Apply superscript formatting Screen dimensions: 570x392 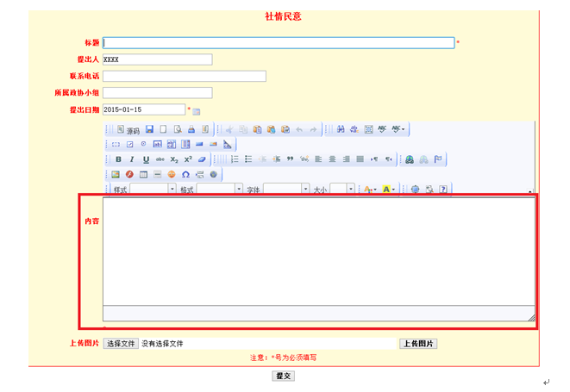(x=188, y=159)
